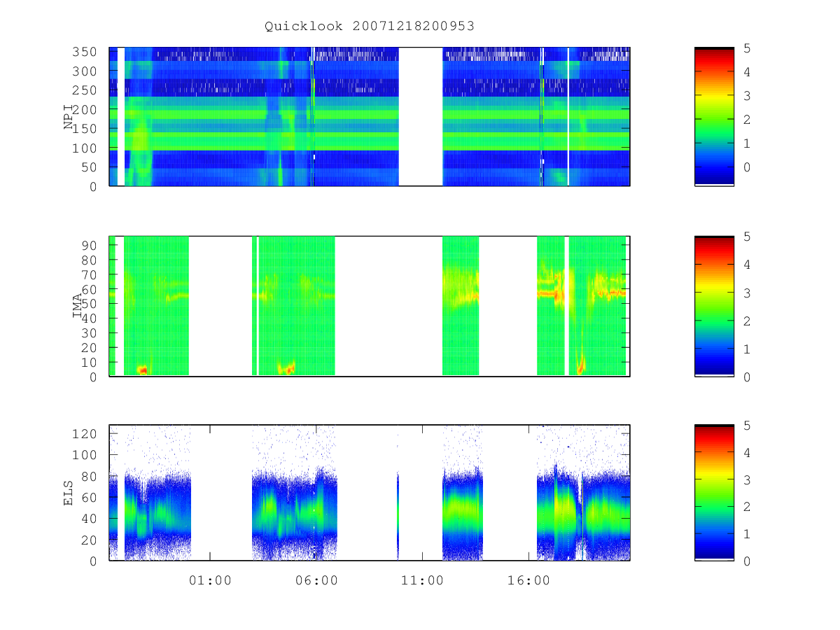Screen dimensions: 840x630
Task: Select the NPI axis label
Action: [69, 117]
